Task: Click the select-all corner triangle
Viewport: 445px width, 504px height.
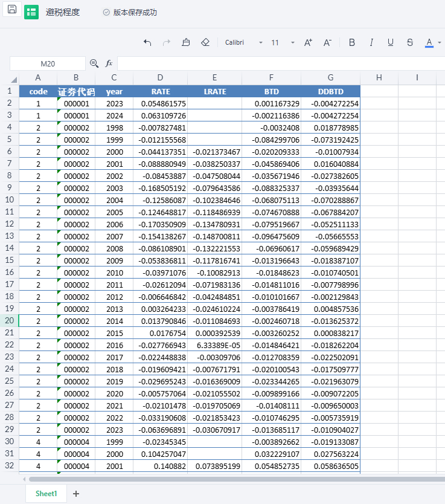Action: tap(14, 79)
